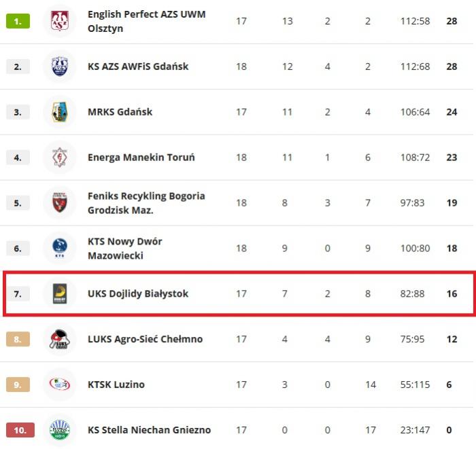This screenshot has width=476, height=449.
Task: Click the AZS AWFiS Gdańsk club logo
Action: [59, 67]
